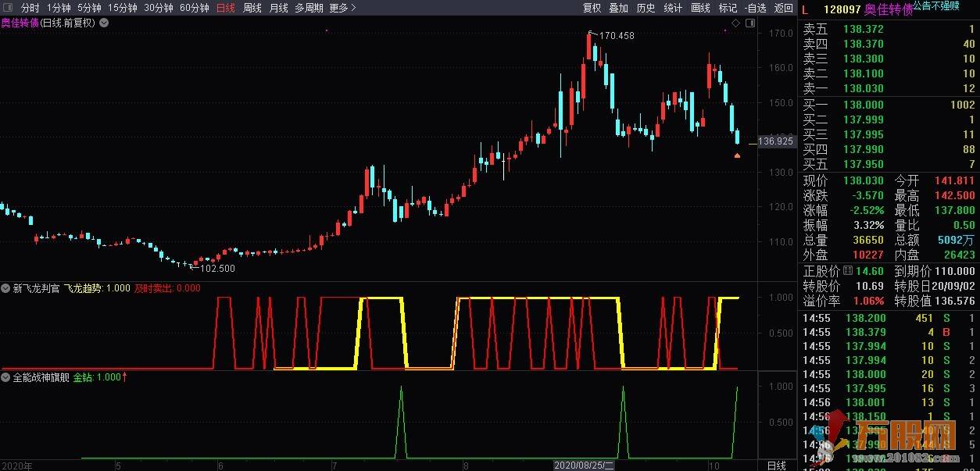Select the 日线 daily tab
980x471 pixels.
pos(225,8)
